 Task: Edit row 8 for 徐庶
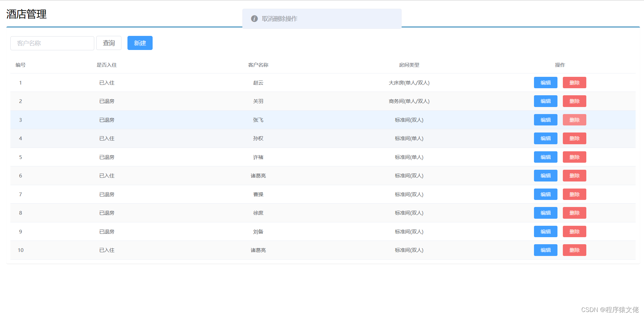[x=545, y=213]
